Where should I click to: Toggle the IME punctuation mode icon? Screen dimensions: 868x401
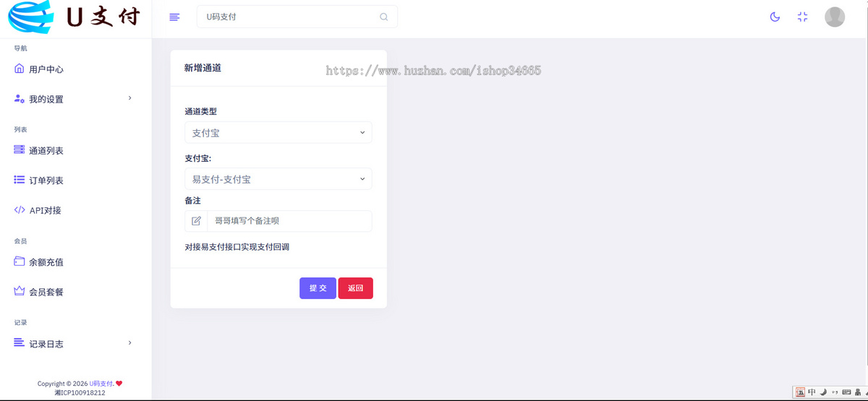(x=835, y=392)
